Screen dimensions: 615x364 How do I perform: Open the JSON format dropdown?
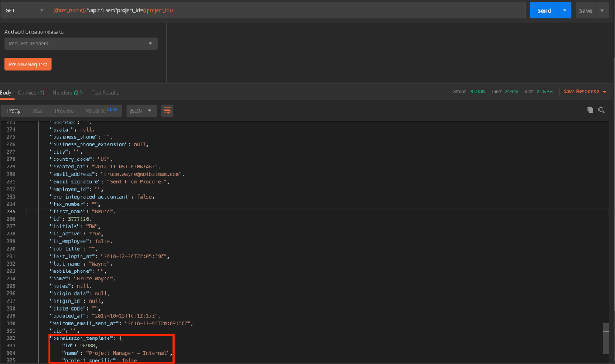(x=141, y=111)
